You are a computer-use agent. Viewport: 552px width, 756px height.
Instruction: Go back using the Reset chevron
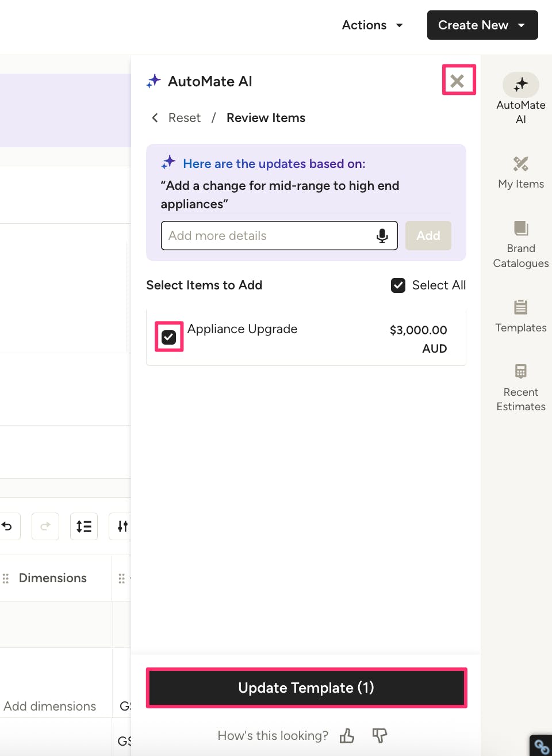155,118
